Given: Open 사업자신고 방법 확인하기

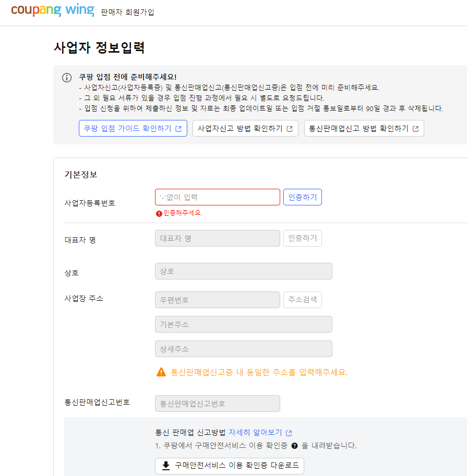Looking at the screenshot, I should tap(245, 128).
